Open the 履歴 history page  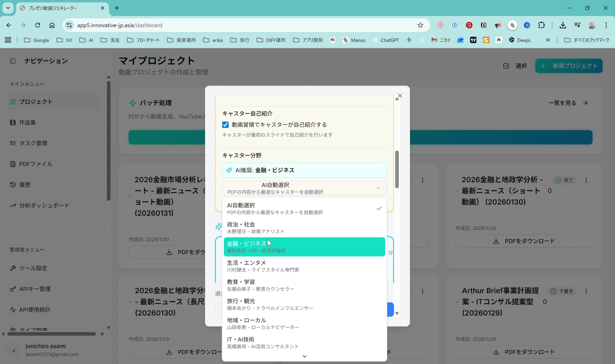[25, 185]
